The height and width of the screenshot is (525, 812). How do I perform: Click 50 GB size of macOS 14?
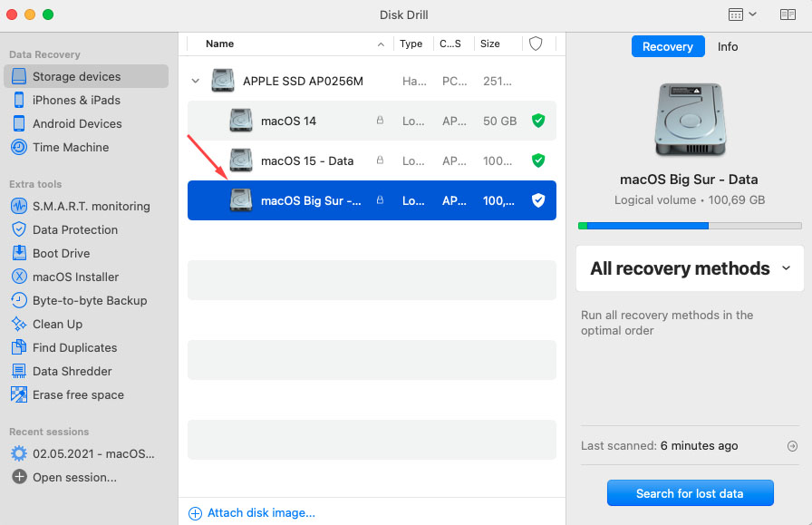point(499,121)
